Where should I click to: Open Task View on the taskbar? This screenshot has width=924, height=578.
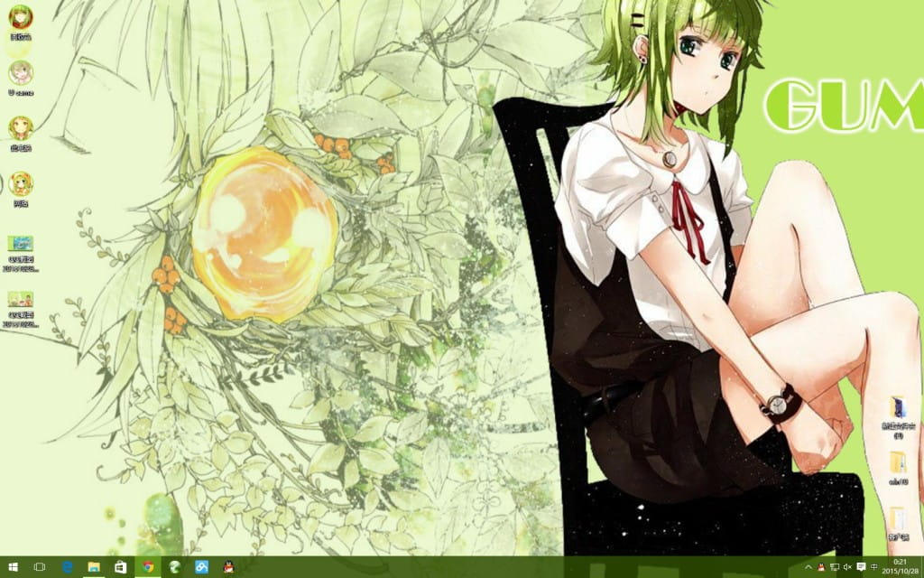point(40,567)
